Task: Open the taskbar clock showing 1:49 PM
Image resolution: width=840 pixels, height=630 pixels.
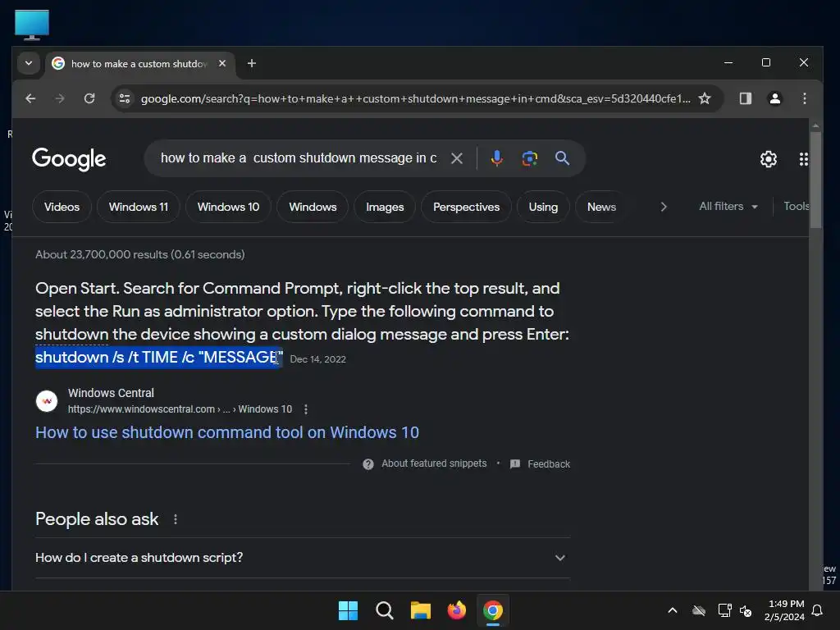Action: point(785,610)
